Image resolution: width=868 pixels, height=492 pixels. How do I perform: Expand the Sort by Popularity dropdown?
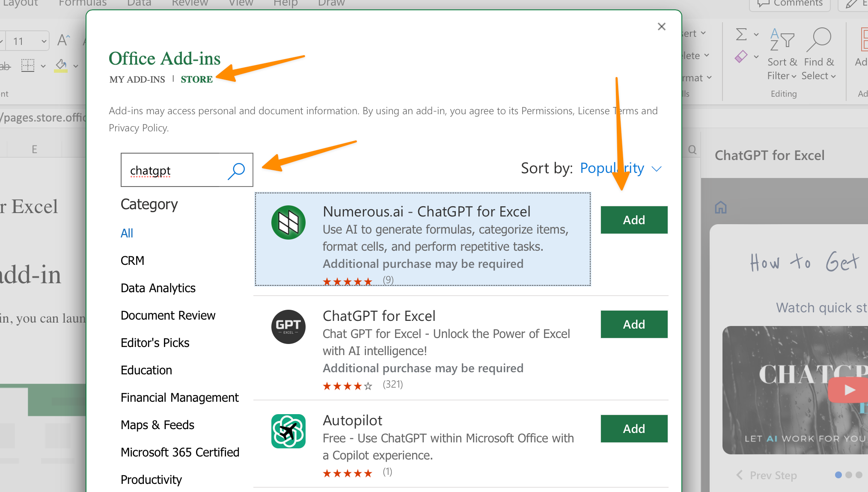pyautogui.click(x=657, y=169)
